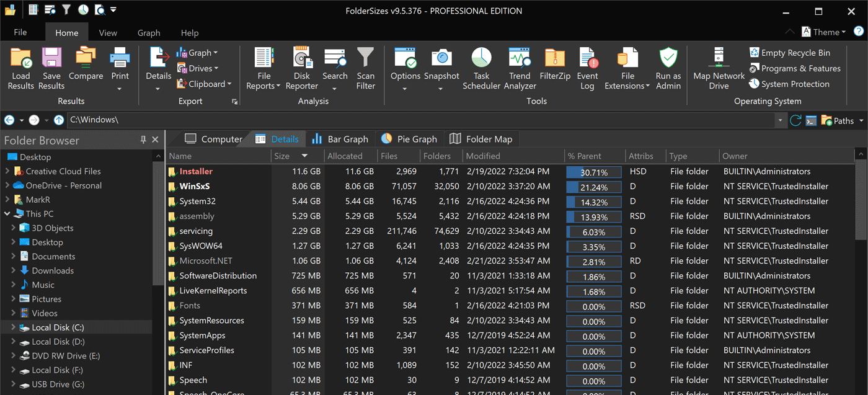
Task: Open the Theme dropdown
Action: coord(824,32)
